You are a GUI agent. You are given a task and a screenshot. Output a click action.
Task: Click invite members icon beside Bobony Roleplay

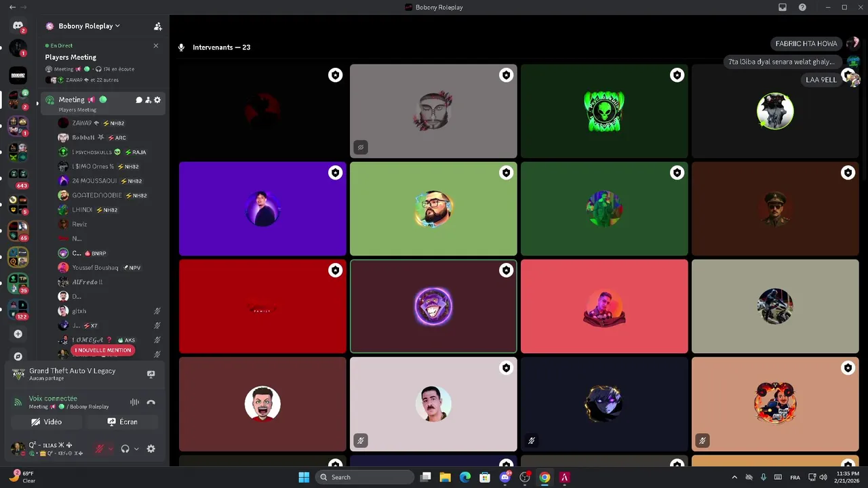[x=158, y=26]
